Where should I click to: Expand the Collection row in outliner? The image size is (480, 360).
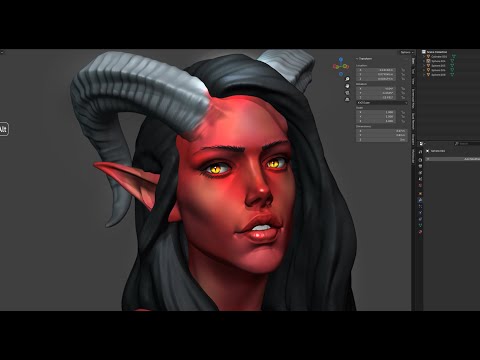(x=424, y=56)
